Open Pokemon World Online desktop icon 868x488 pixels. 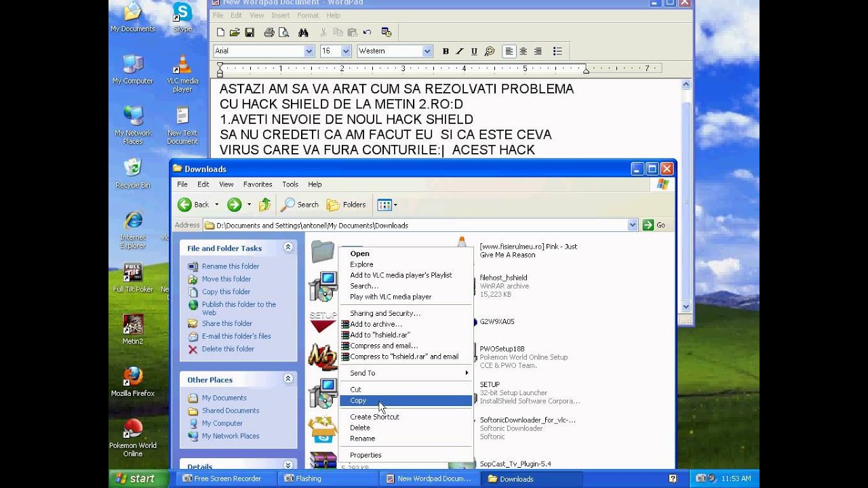[133, 438]
